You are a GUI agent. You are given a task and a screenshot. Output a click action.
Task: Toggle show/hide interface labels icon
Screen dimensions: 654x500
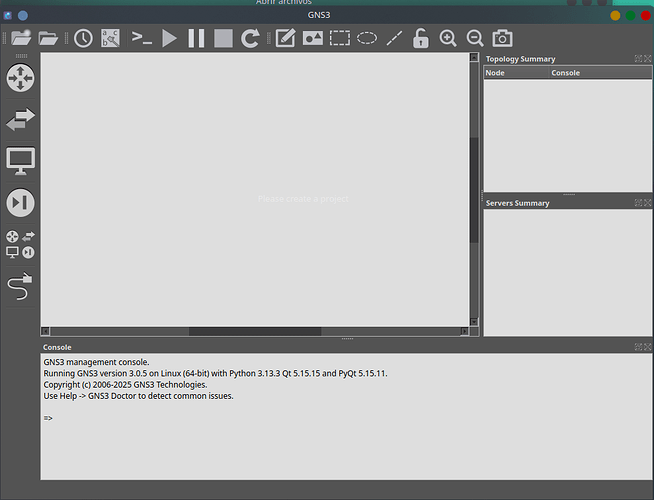click(x=111, y=38)
